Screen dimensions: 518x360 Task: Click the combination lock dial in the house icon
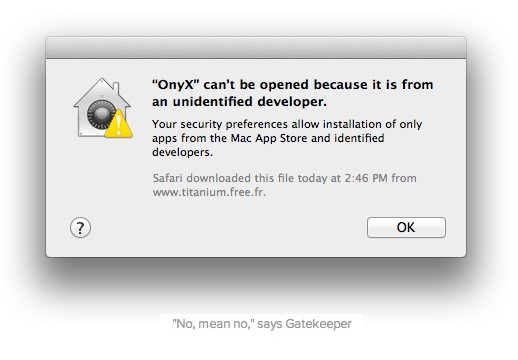click(101, 114)
